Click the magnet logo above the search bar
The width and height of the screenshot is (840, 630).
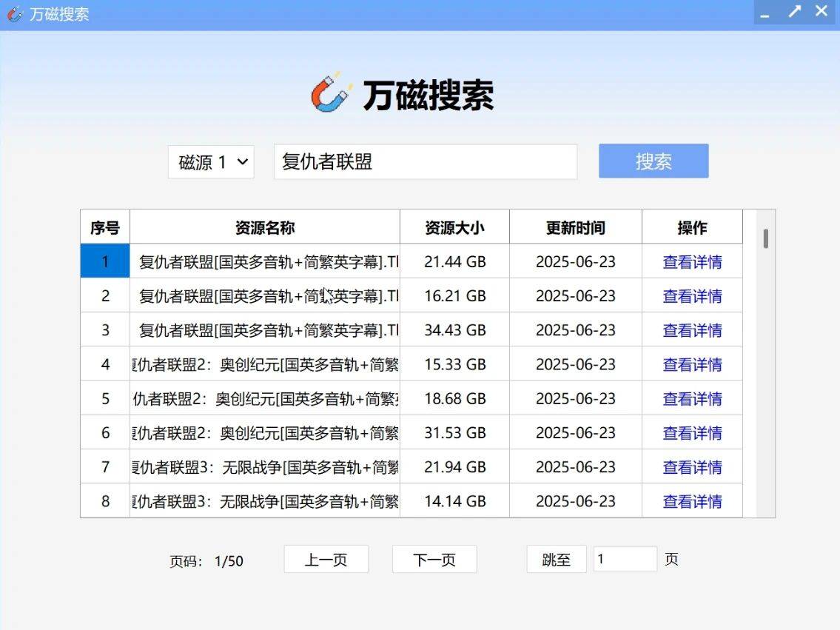point(331,93)
